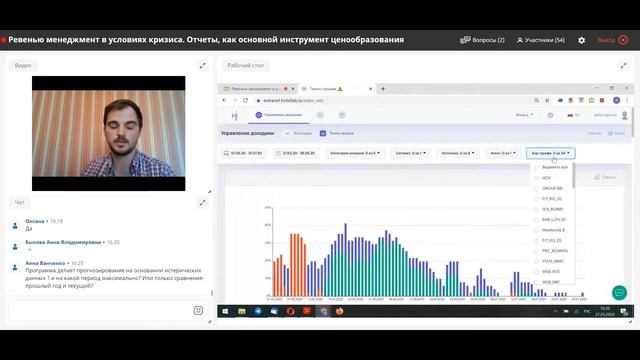The image size is (640, 360).
Task: Expand the Чат panel
Action: (x=202, y=202)
